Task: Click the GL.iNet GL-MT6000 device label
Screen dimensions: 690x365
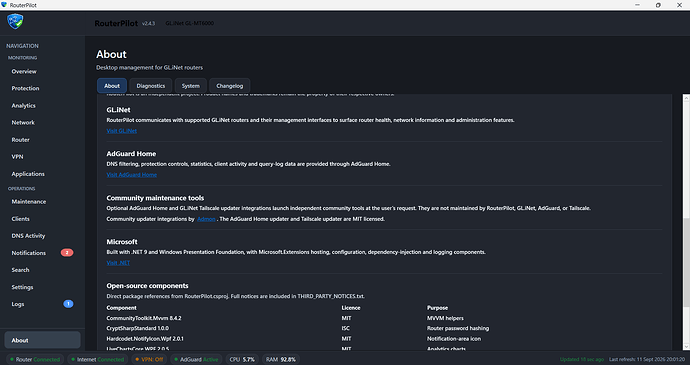Action: click(190, 23)
